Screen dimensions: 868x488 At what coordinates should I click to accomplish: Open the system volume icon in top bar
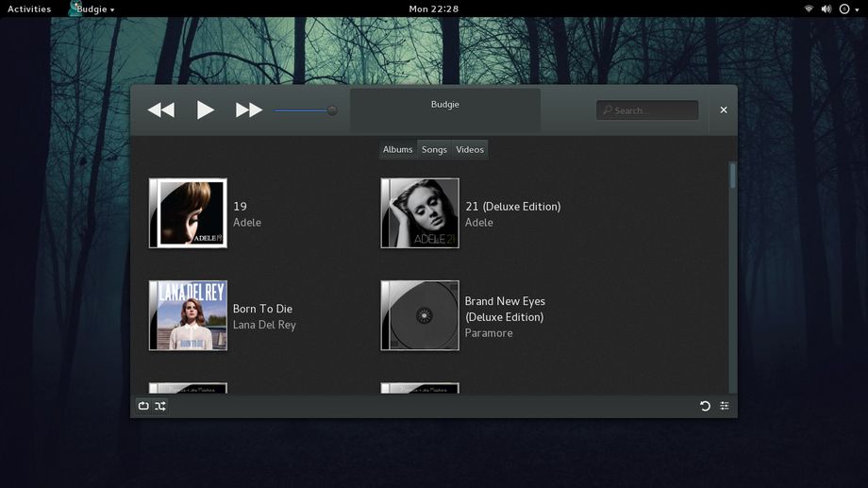click(x=826, y=8)
